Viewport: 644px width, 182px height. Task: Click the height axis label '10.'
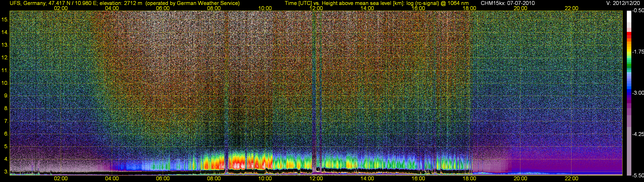[x=5, y=83]
